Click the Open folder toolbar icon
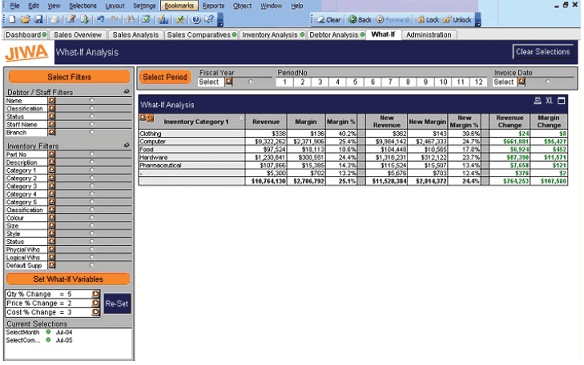 tap(25, 19)
